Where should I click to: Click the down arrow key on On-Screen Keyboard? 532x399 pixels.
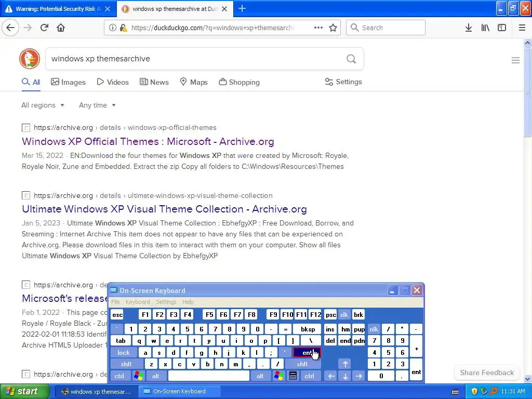(345, 376)
